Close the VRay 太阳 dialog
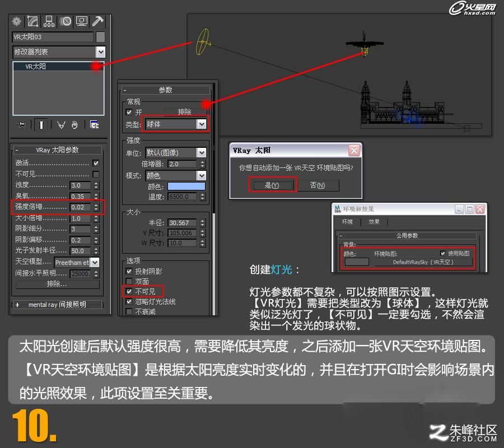Viewport: 504px width, 448px height. pyautogui.click(x=354, y=151)
